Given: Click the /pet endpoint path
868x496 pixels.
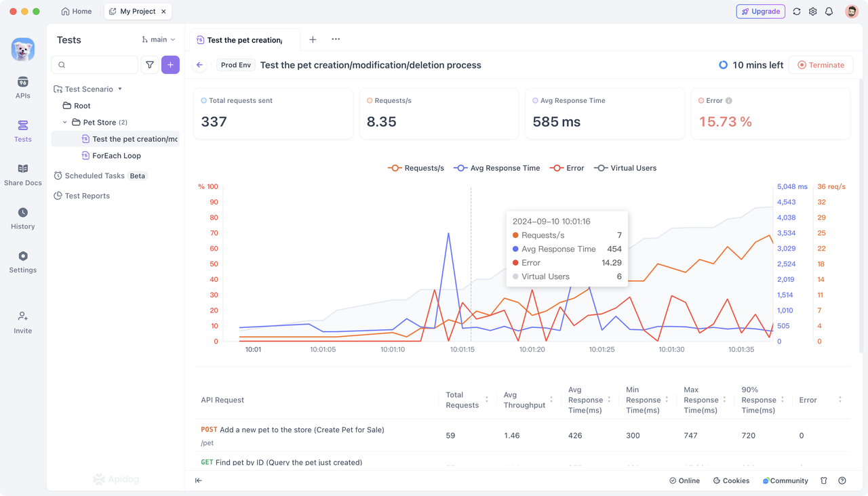Looking at the screenshot, I should (208, 443).
